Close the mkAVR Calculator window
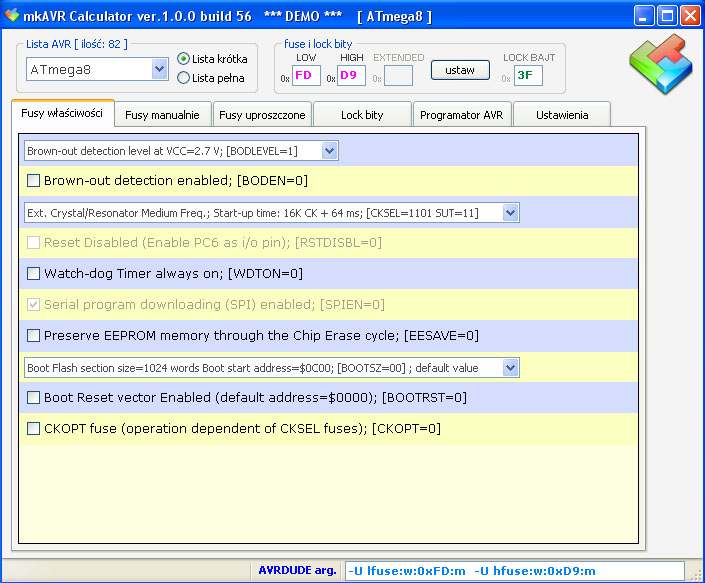This screenshot has height=583, width=705. click(691, 16)
